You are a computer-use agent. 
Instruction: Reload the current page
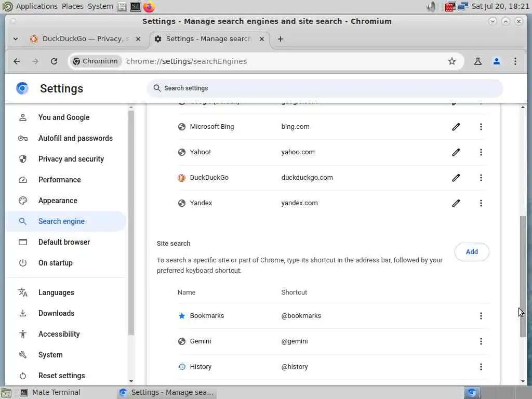[x=54, y=61]
